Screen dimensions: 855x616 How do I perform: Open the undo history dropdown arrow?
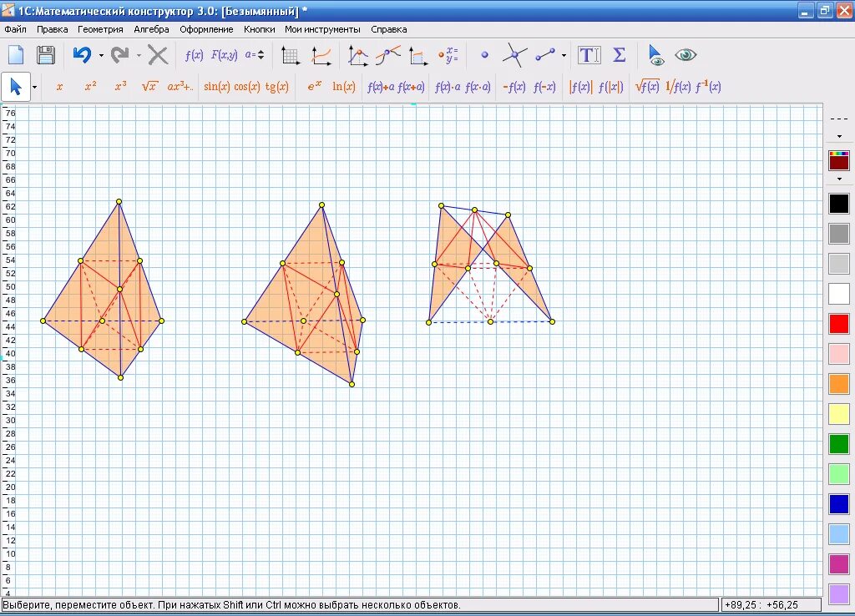point(101,55)
